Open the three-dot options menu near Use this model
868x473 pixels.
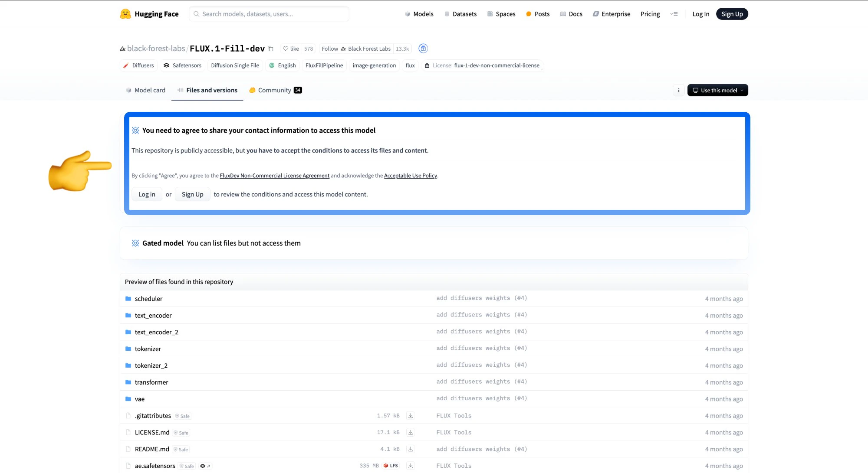point(678,90)
